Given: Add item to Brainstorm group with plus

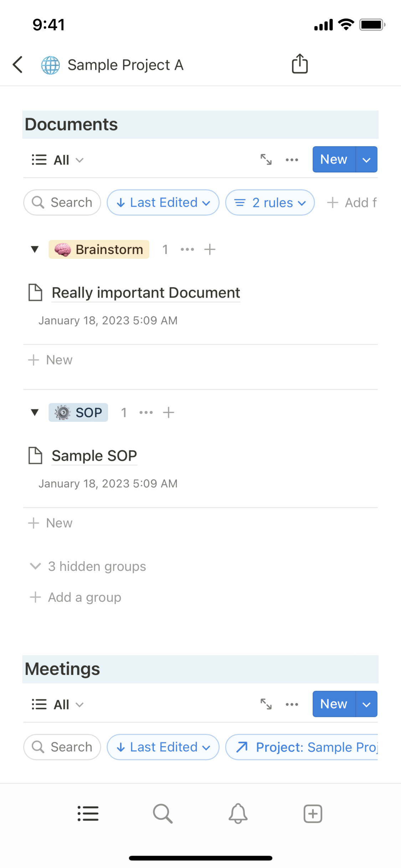Looking at the screenshot, I should coord(210,249).
